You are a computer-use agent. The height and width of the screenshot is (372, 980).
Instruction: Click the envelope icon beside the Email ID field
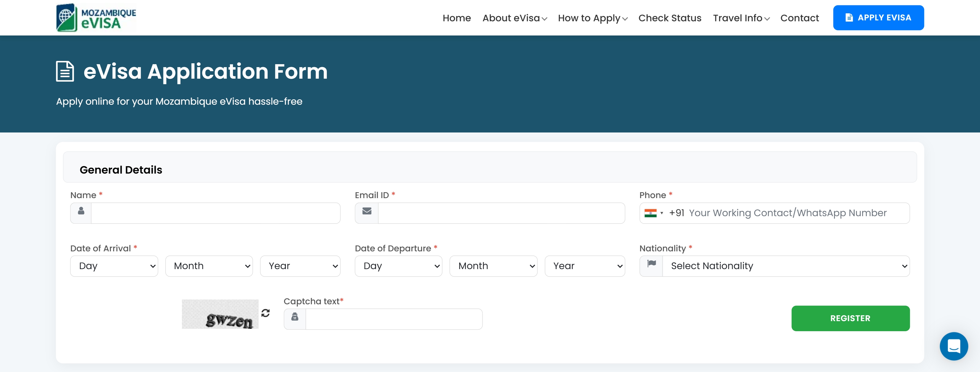(x=367, y=211)
